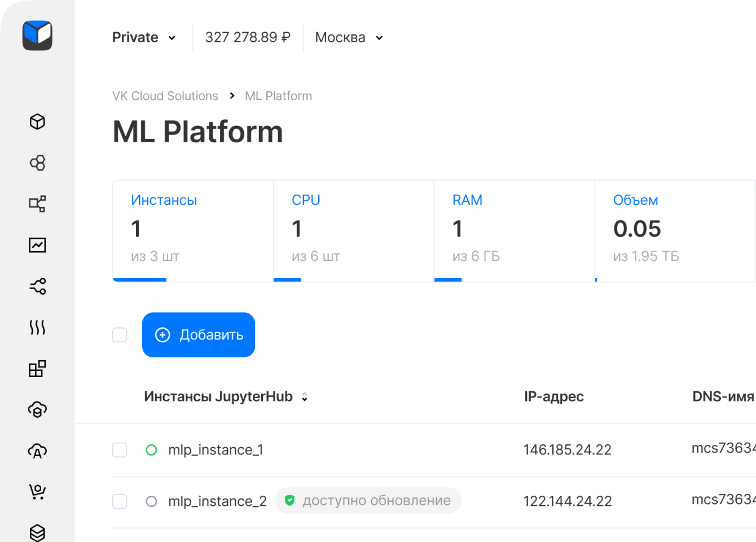Screen dimensions: 756x542
Task: Click the из 1.95 ТБ quota text
Action: pyautogui.click(x=646, y=256)
